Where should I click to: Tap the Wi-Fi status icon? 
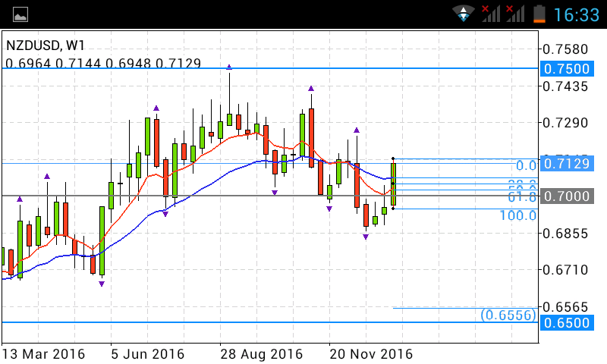point(463,14)
